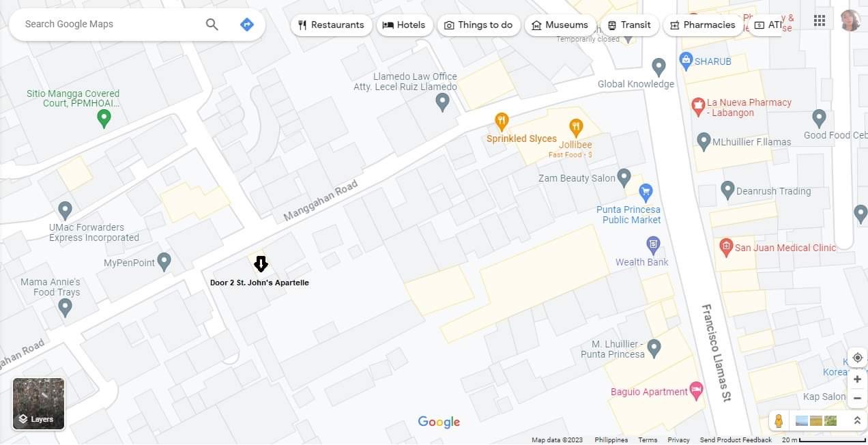Click the Baguio Apartment lodging pin
This screenshot has width=868, height=445.
(x=696, y=391)
